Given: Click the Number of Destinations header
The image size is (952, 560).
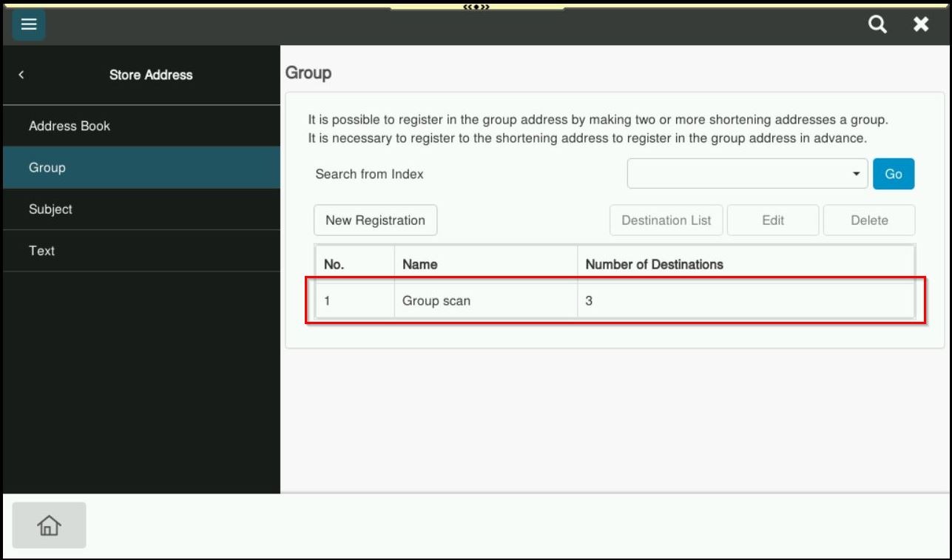Looking at the screenshot, I should tap(654, 264).
